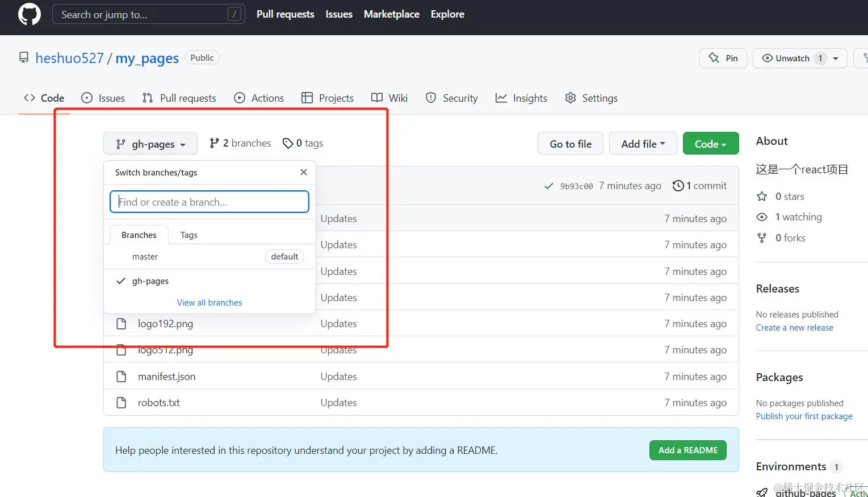Open the heshuo527 owner link
The image size is (868, 497).
tap(70, 58)
